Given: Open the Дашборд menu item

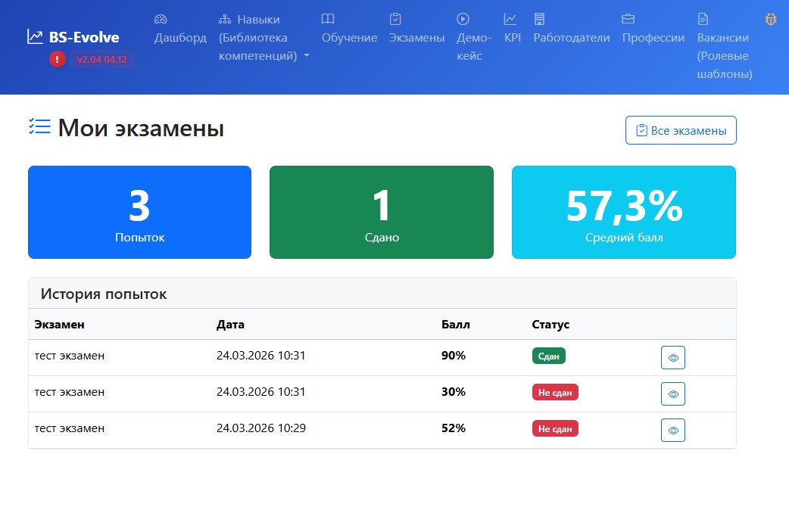Looking at the screenshot, I should (x=180, y=38).
